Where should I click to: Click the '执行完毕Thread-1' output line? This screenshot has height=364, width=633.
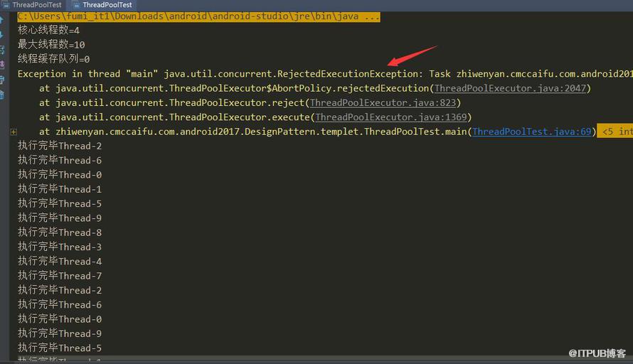pyautogui.click(x=60, y=189)
